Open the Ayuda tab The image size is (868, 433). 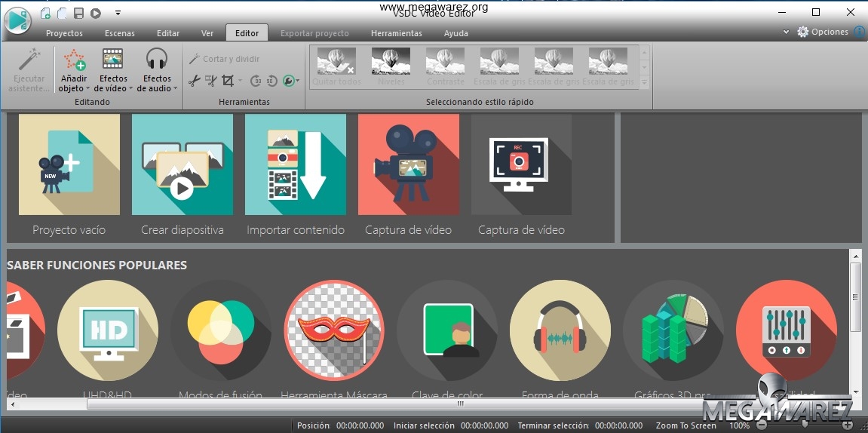pyautogui.click(x=455, y=33)
